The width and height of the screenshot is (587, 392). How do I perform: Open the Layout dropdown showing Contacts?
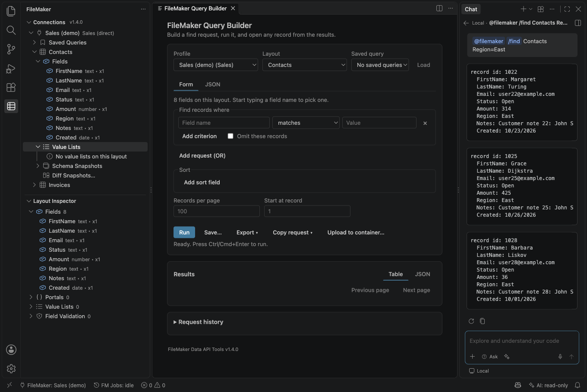click(305, 65)
